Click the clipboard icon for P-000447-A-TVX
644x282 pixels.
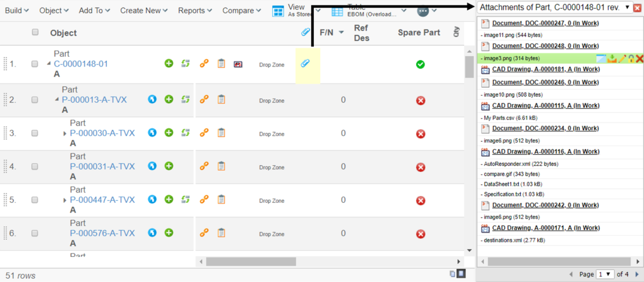click(x=221, y=200)
